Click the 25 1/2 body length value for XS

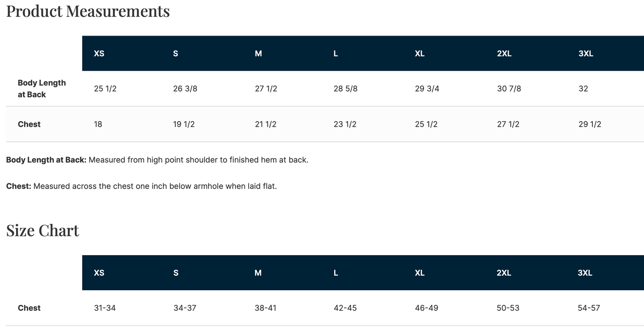105,89
